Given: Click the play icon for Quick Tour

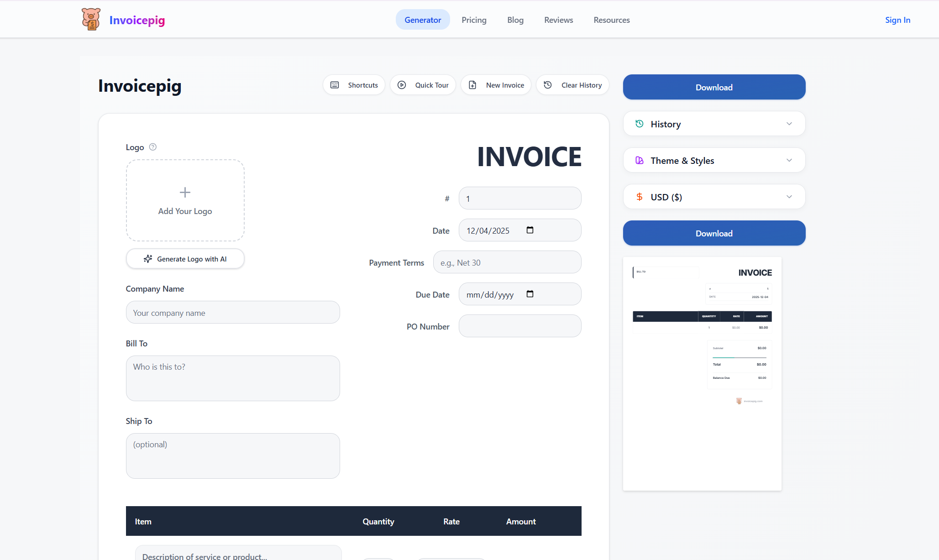Looking at the screenshot, I should pos(402,85).
